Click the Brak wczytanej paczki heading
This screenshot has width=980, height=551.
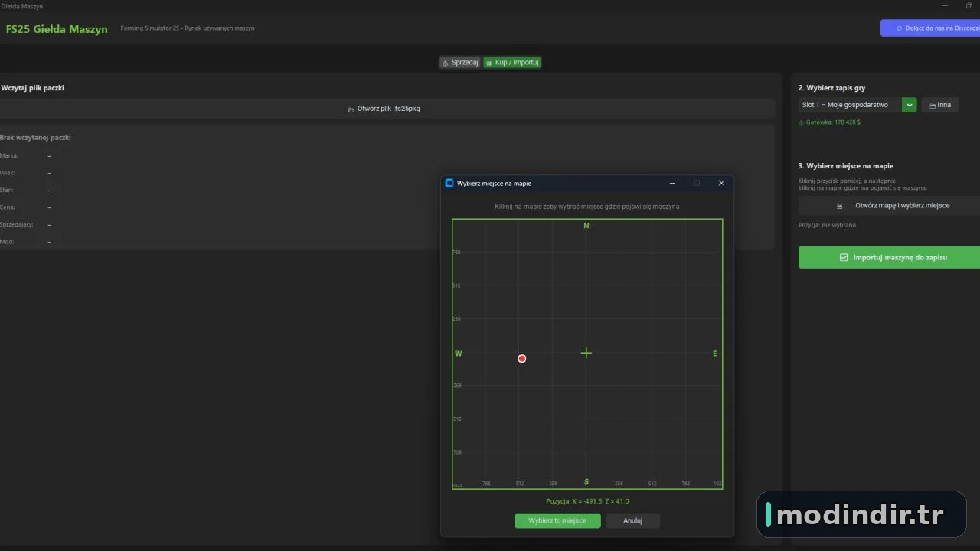35,138
